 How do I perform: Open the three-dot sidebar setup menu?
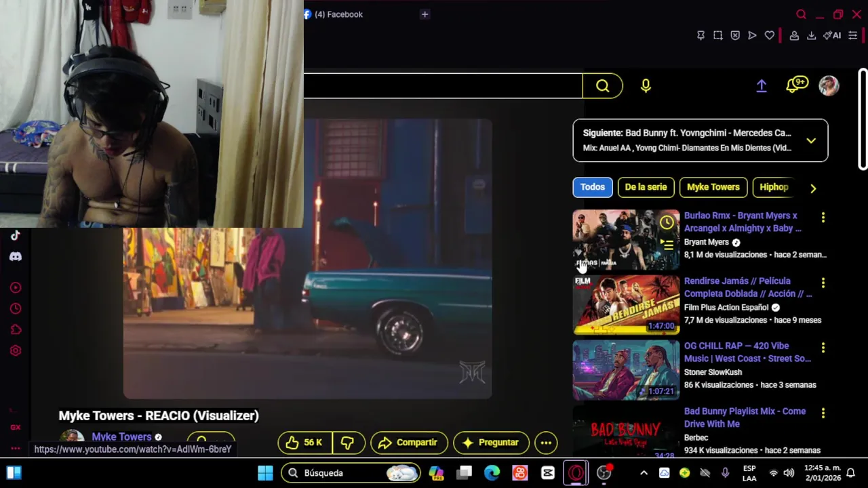coord(16,448)
